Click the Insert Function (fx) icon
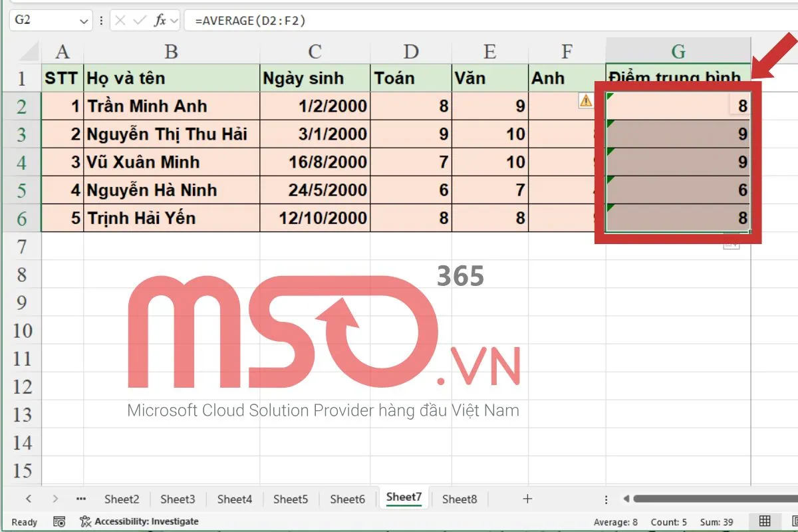 click(162, 20)
